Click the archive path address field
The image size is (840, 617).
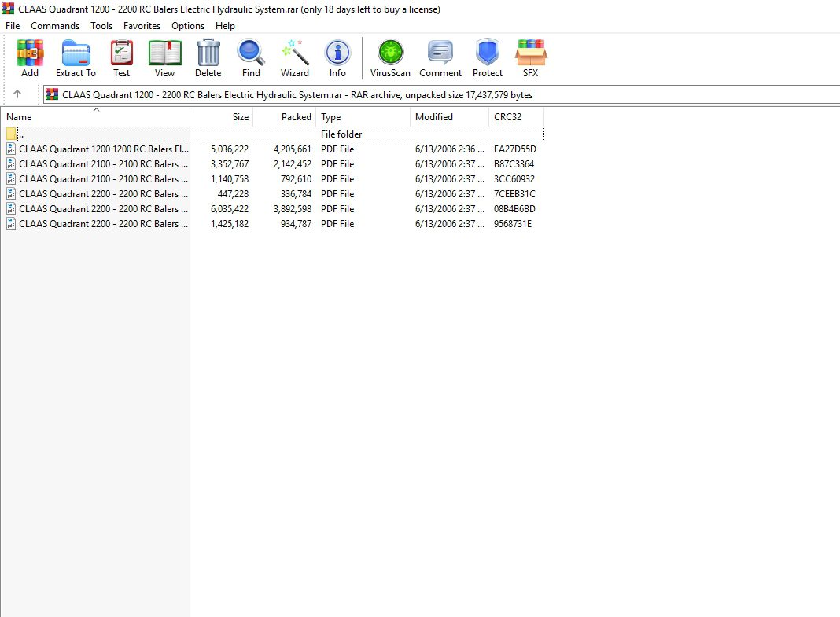[x=441, y=95]
